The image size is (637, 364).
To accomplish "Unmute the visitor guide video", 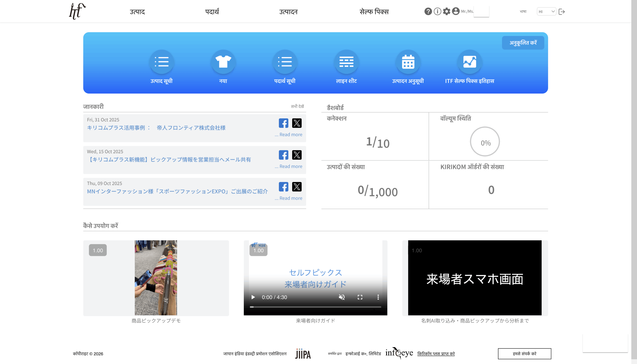I will click(342, 297).
